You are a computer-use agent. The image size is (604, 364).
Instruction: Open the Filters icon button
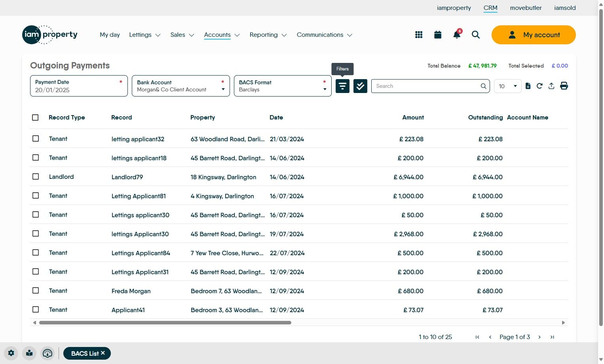tap(342, 86)
